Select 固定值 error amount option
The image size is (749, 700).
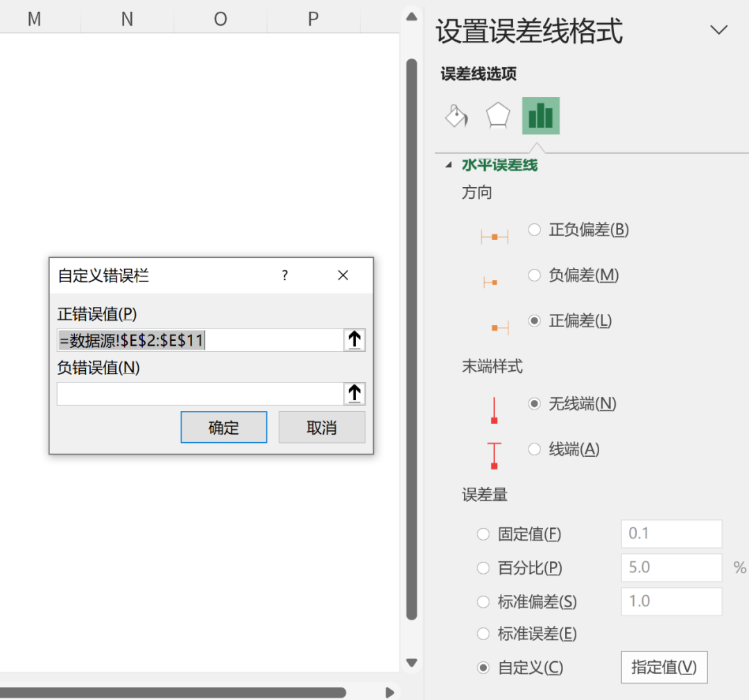click(x=483, y=534)
